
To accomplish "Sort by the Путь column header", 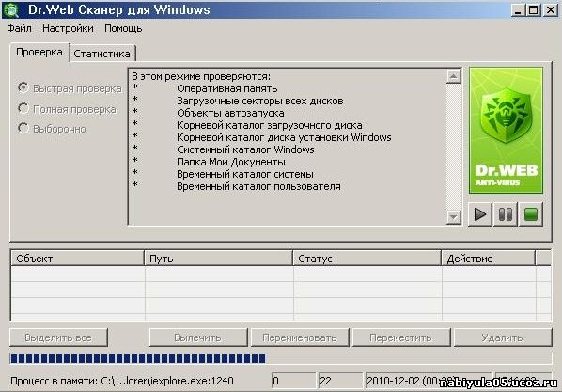I will coord(219,259).
